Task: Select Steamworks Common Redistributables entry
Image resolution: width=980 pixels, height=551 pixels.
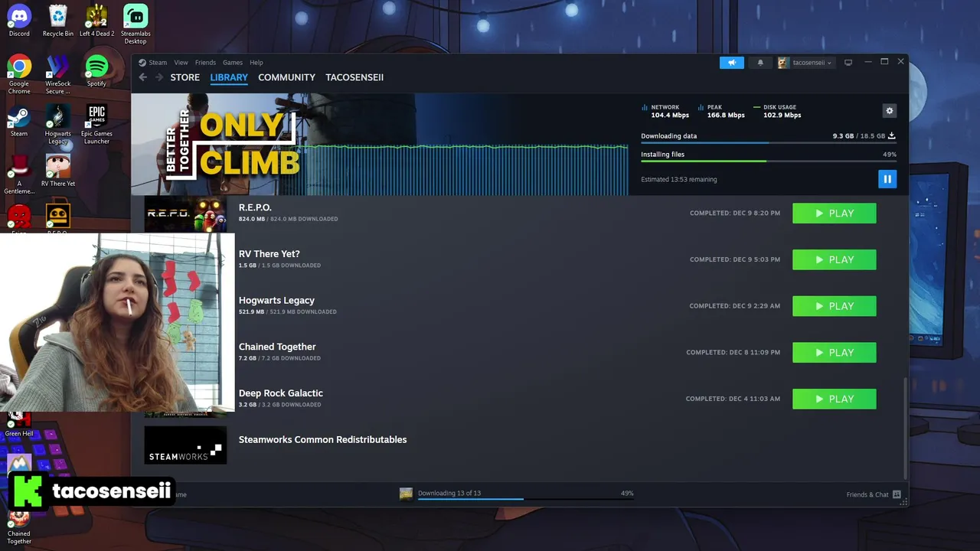Action: click(322, 439)
